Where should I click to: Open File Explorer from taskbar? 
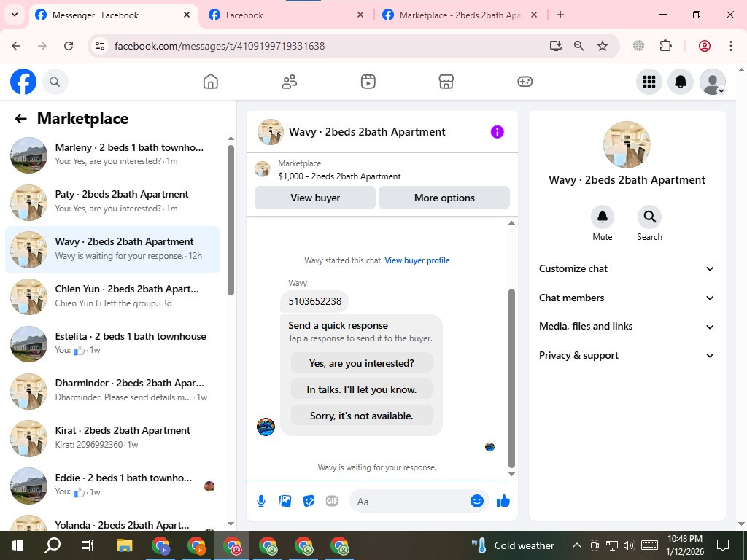coord(124,545)
